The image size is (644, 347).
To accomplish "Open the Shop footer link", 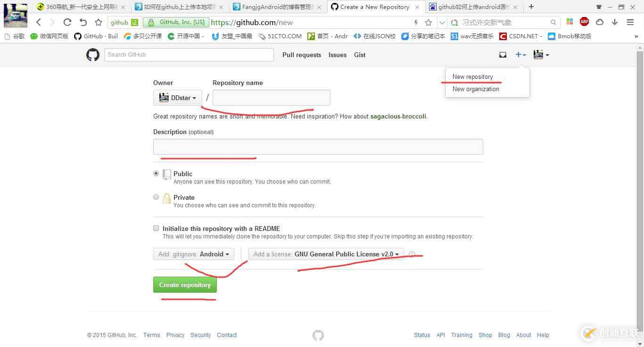I will pyautogui.click(x=485, y=335).
